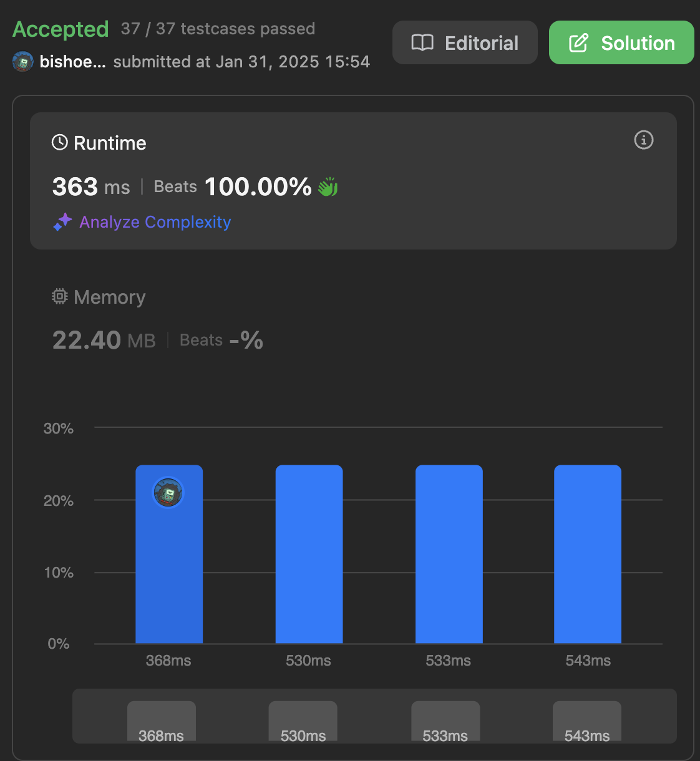Click the 37 / 37 testcases passed text

click(218, 29)
